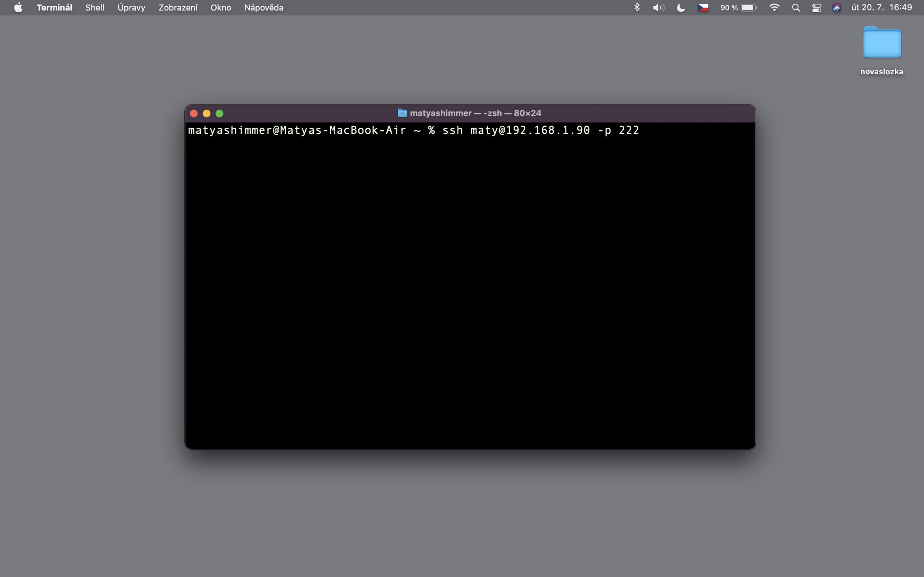Open the Czech flag input source menu
Screen dimensions: 924x577
(x=703, y=8)
